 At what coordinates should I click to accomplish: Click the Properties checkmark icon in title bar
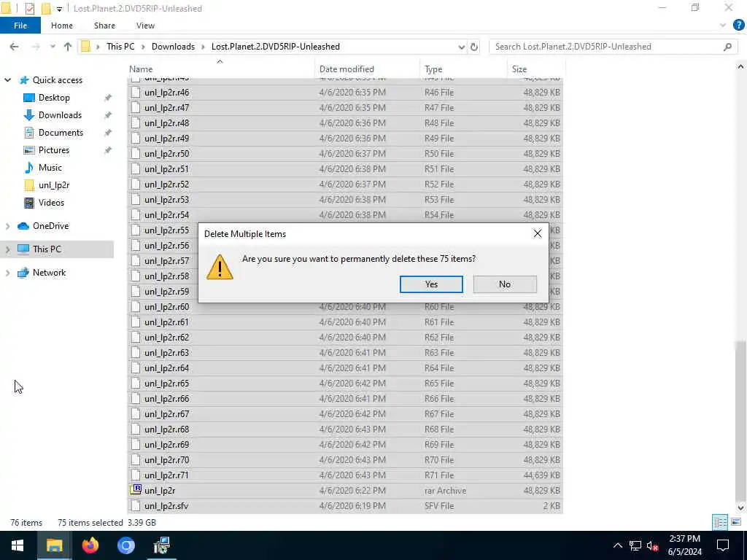pos(29,9)
